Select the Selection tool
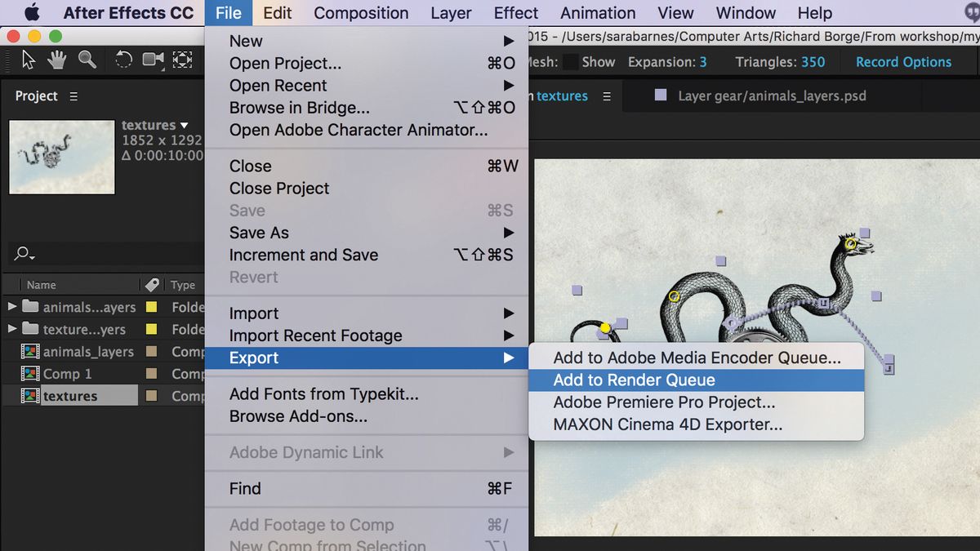 (x=28, y=60)
